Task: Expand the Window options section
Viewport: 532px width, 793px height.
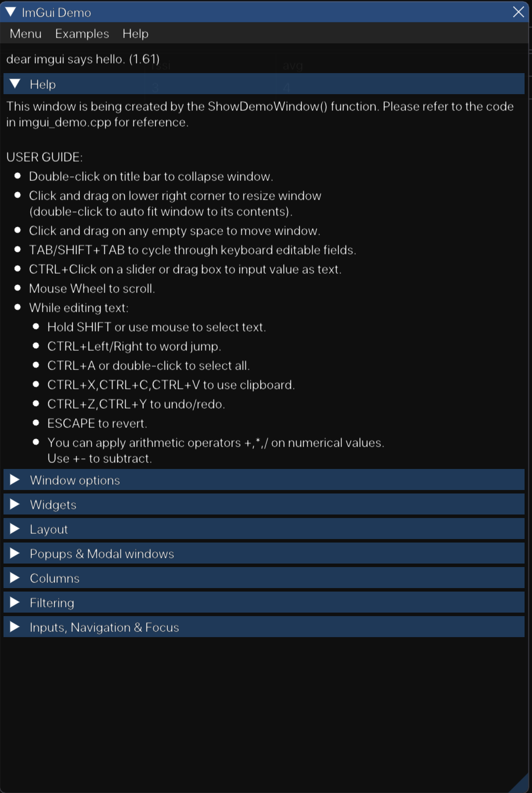Action: [74, 479]
